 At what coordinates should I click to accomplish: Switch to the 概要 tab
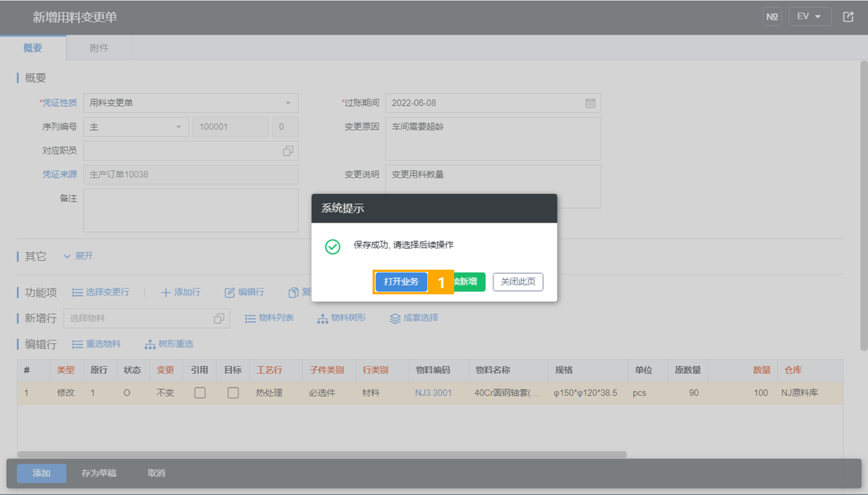[33, 48]
